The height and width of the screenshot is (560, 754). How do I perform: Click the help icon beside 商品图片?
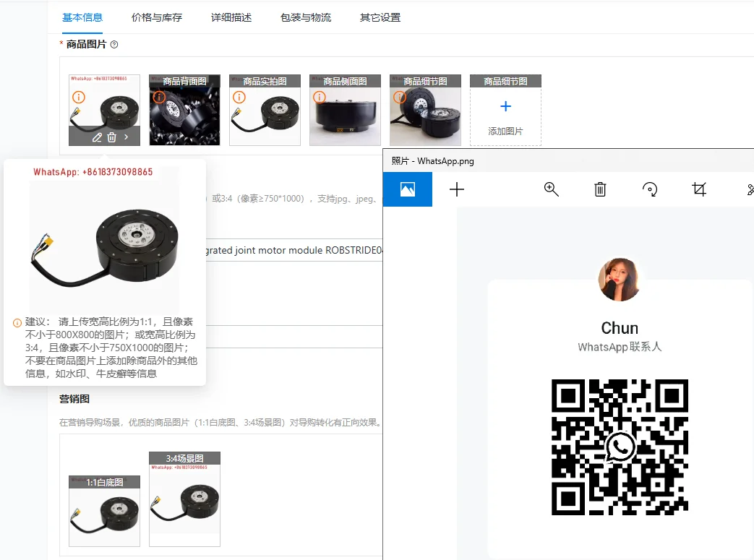[114, 45]
